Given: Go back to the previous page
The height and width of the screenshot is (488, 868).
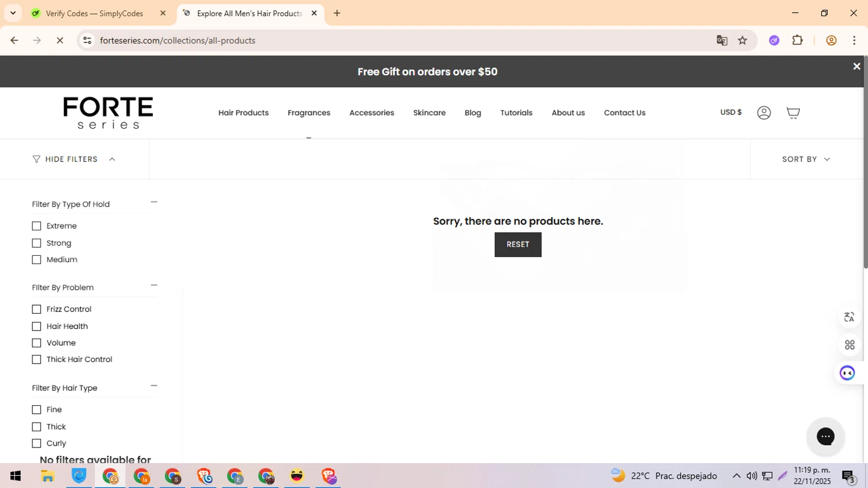Looking at the screenshot, I should click(14, 41).
